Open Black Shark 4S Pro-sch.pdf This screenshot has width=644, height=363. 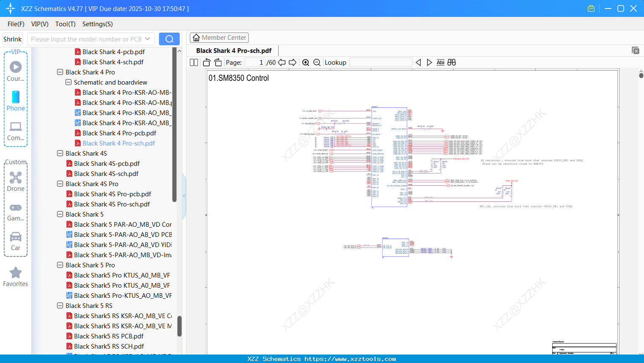[112, 204]
